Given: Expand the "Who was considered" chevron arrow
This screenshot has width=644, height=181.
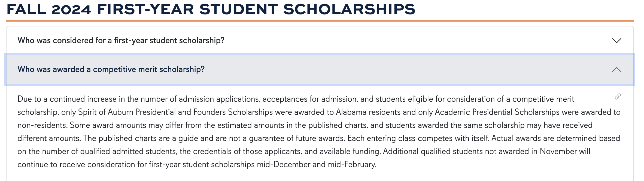Looking at the screenshot, I should point(616,41).
